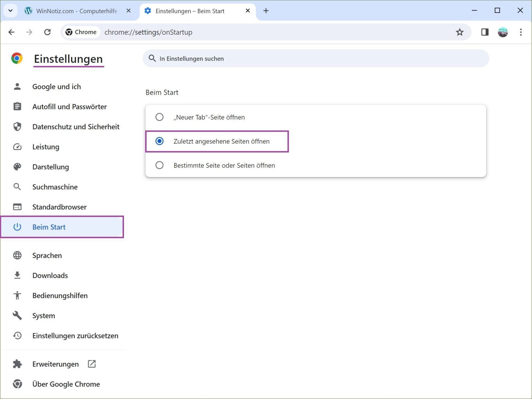
Task: Select "Neuer Tab"-Seite öffnen option
Action: point(159,117)
